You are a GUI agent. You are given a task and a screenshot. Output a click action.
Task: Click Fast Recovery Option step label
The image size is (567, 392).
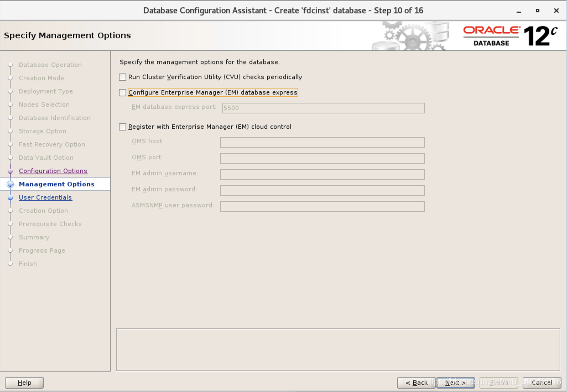(51, 144)
